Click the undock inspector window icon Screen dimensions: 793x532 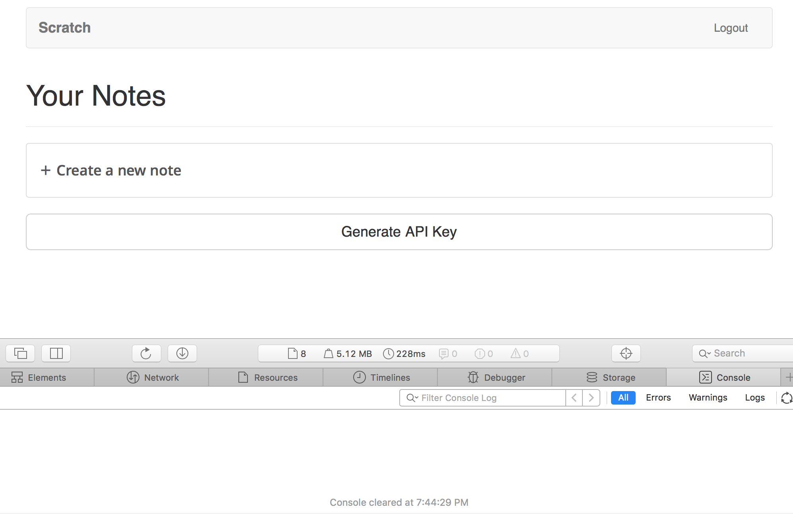(20, 353)
